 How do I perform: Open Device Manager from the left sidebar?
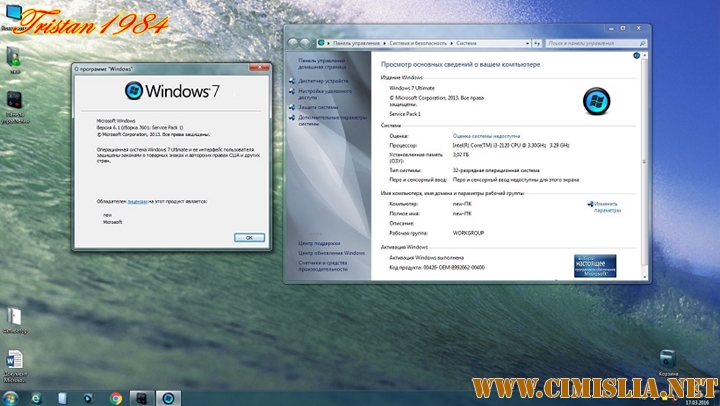322,80
